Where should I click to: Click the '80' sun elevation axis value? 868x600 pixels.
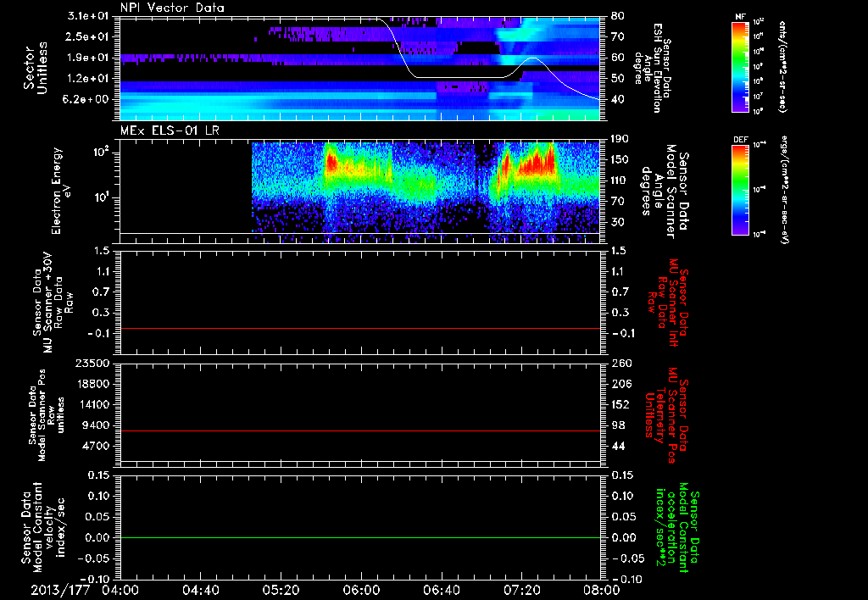(618, 16)
